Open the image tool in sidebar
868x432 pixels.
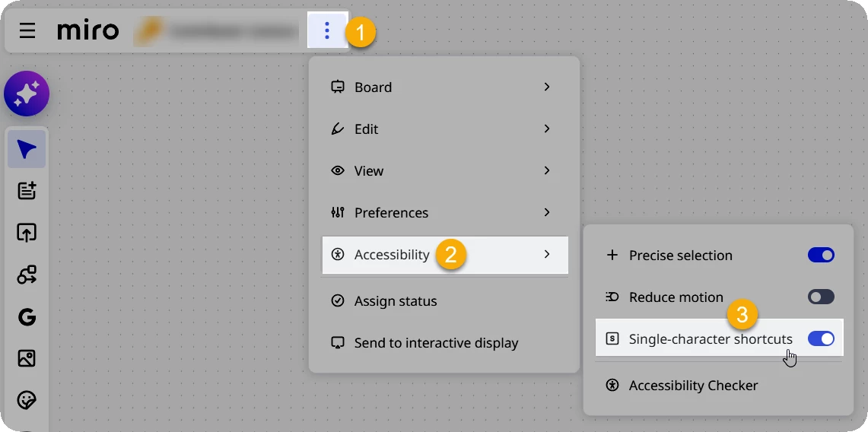point(27,358)
